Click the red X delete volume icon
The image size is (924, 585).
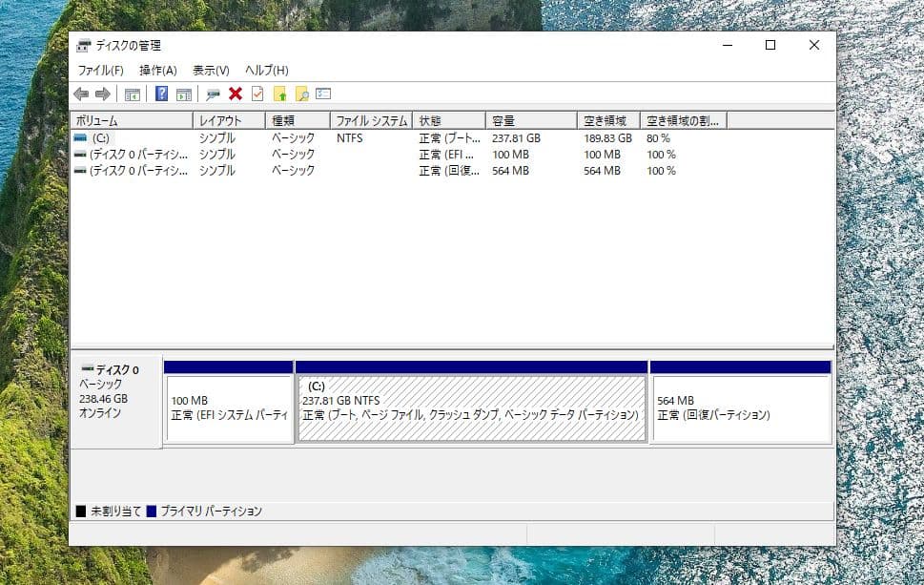pyautogui.click(x=236, y=94)
